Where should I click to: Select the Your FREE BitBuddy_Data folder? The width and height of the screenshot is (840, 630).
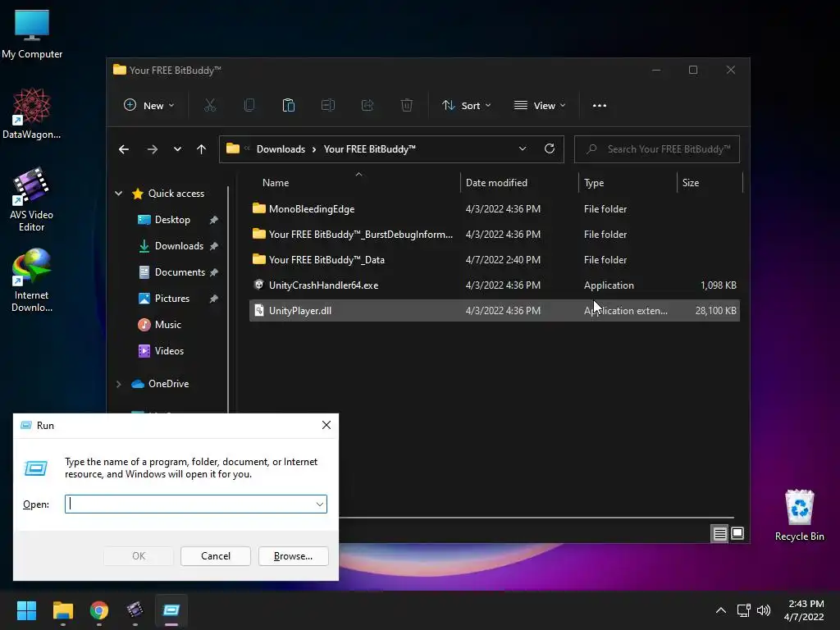(x=495, y=260)
